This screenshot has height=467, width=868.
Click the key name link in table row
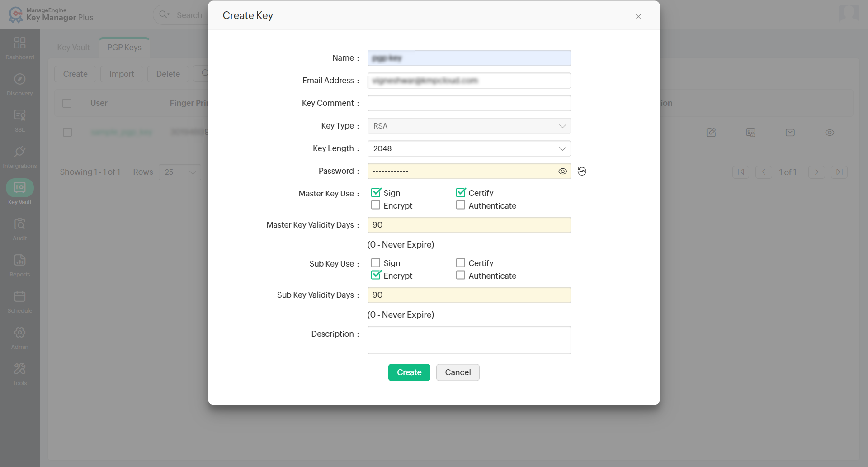121,132
